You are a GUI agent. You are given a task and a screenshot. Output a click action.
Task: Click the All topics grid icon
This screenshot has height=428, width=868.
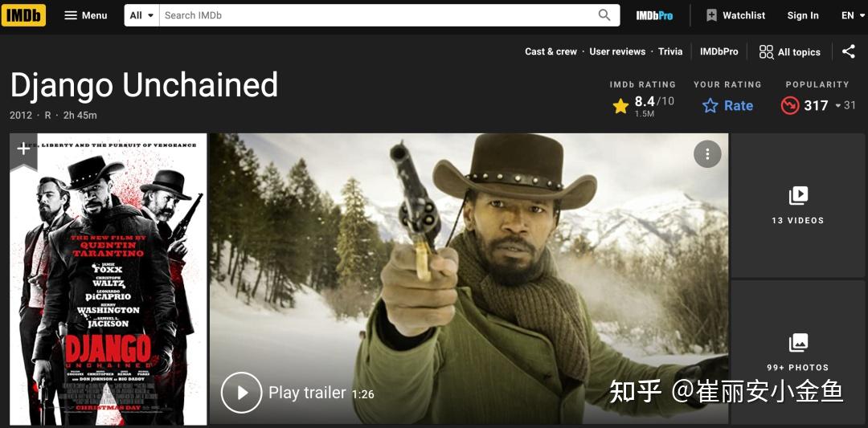(766, 52)
